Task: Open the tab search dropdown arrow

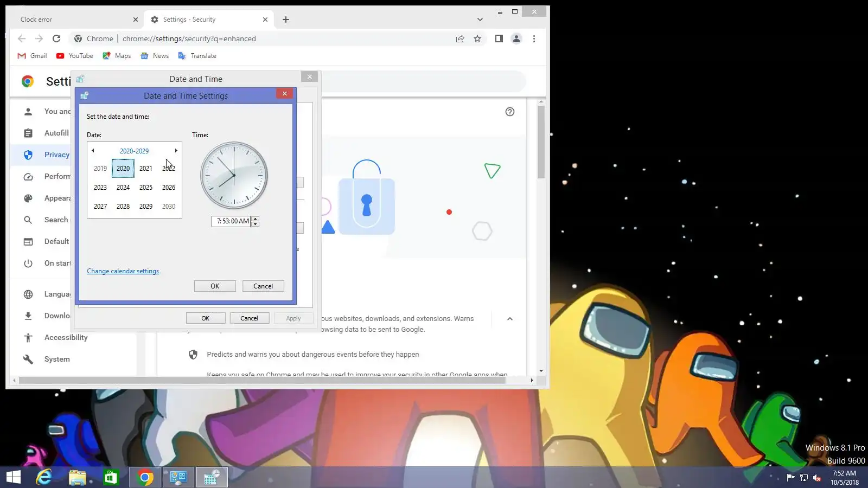Action: [x=480, y=20]
